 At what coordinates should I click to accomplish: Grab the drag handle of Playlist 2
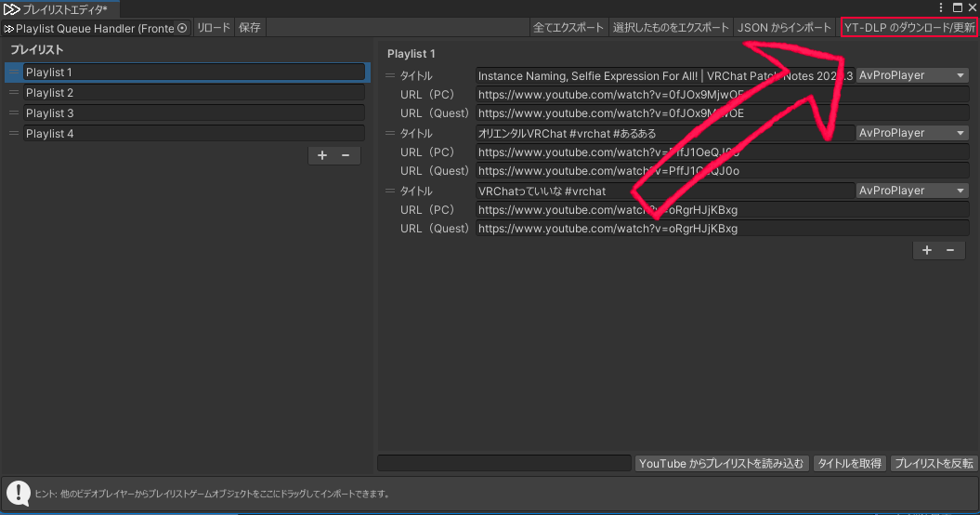click(x=14, y=93)
